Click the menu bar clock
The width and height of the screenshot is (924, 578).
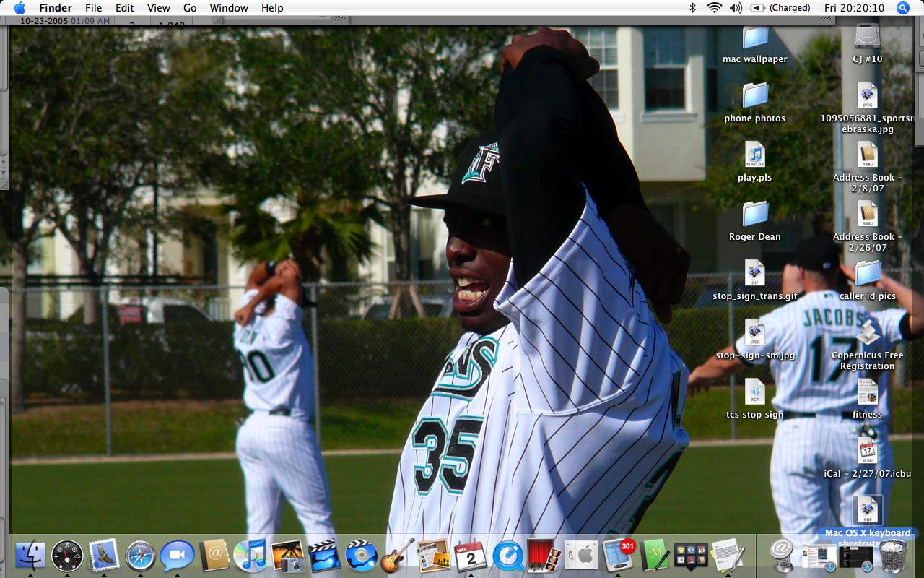tap(854, 8)
